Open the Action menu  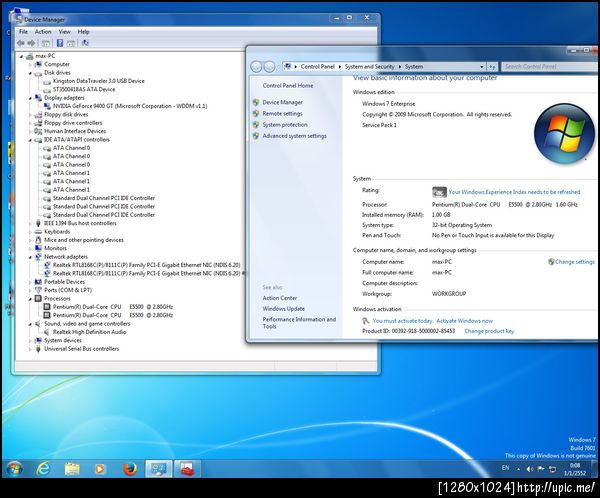pos(43,31)
